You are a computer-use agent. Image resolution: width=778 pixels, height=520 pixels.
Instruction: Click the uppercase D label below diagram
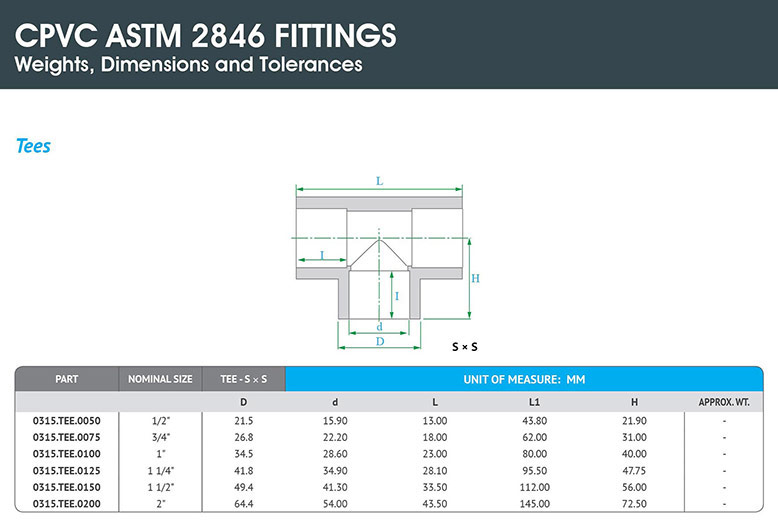pos(379,341)
